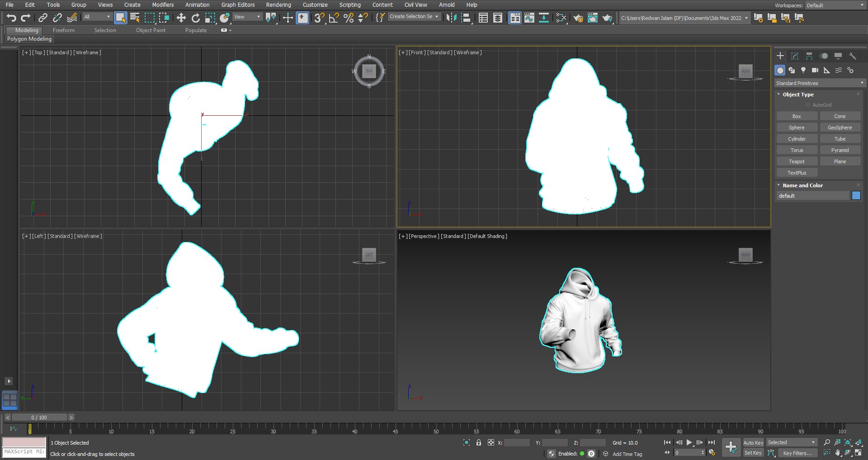The width and height of the screenshot is (868, 460).
Task: Open the Create panel plus tab
Action: click(780, 56)
